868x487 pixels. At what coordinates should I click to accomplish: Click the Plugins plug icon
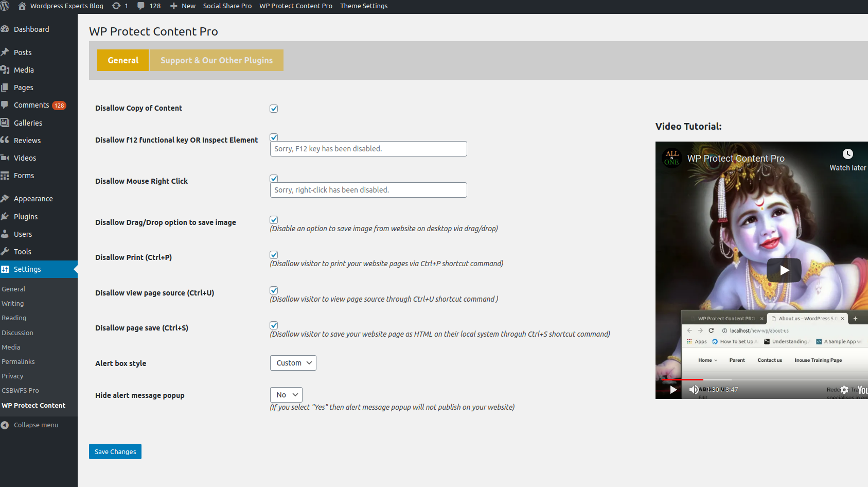(x=5, y=217)
